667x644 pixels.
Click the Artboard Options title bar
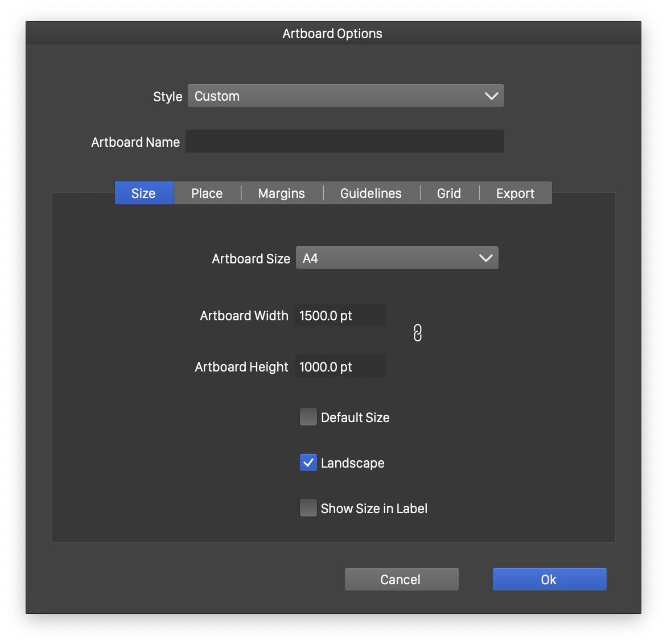(x=332, y=34)
